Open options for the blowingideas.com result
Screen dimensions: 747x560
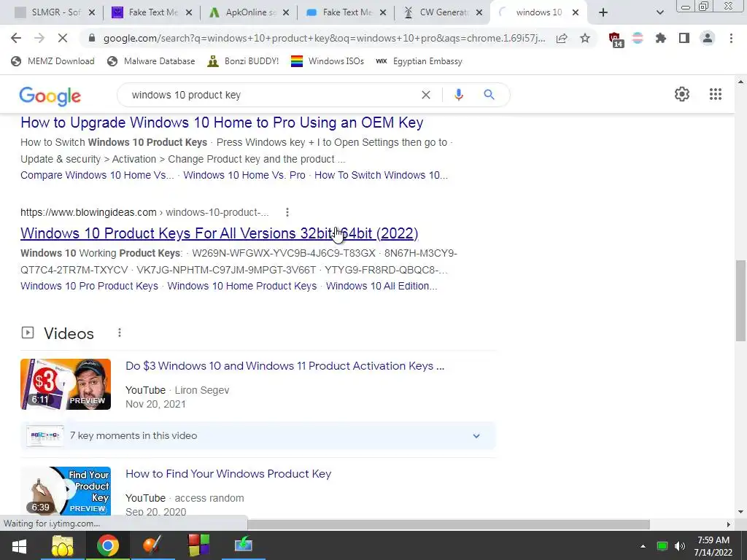pos(287,212)
